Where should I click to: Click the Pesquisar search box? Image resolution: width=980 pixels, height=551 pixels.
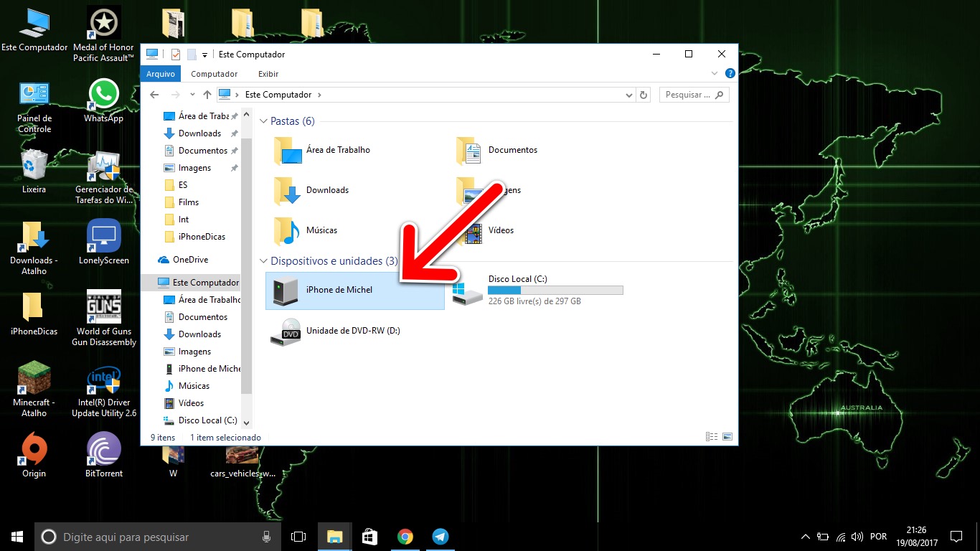coord(693,95)
